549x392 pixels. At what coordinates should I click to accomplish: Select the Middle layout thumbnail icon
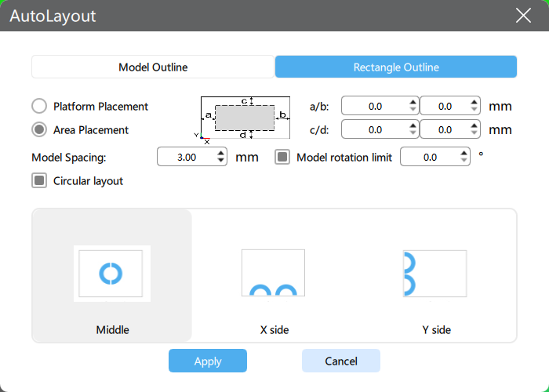111,274
